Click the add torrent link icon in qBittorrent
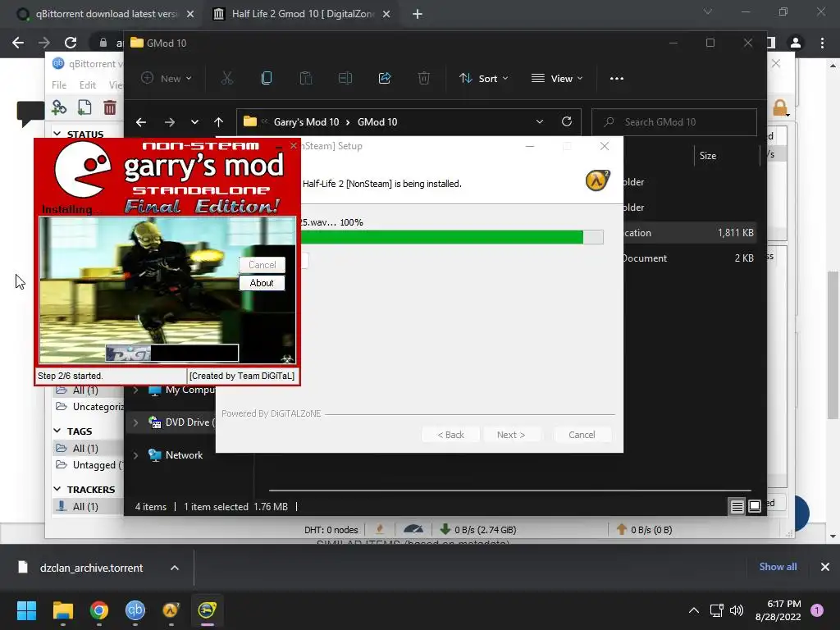The image size is (840, 630). pos(59,107)
